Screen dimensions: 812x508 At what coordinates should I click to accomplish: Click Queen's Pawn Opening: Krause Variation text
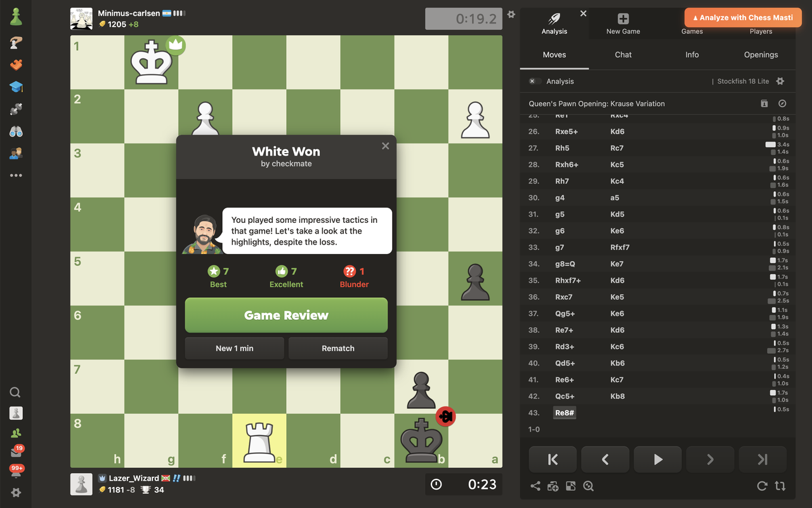click(597, 104)
